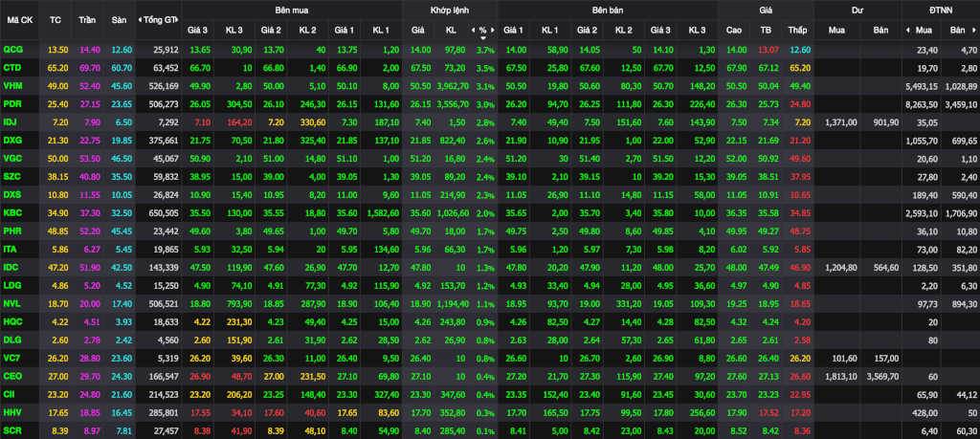
Task: Open the VHM stock symbol
Action: [11, 86]
